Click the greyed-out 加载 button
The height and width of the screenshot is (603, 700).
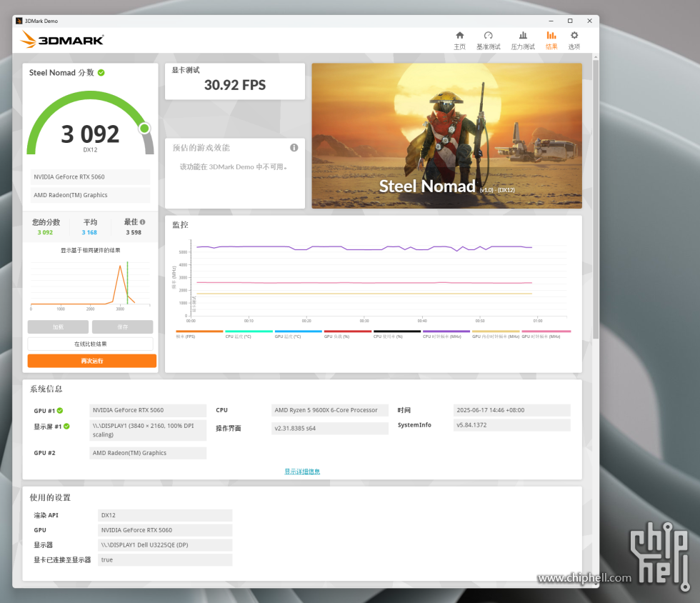[58, 327]
